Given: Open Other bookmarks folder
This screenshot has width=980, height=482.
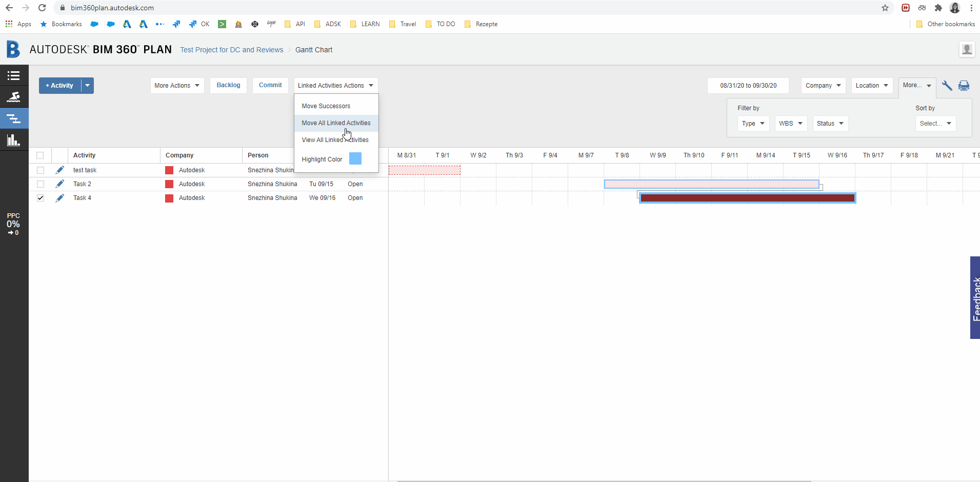Looking at the screenshot, I should coord(946,24).
